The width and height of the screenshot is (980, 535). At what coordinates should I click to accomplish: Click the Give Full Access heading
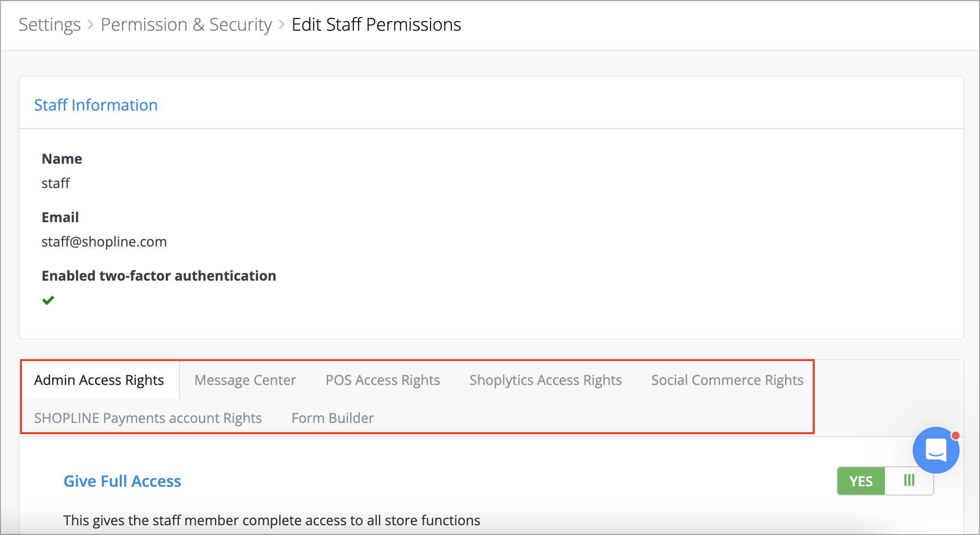click(122, 481)
